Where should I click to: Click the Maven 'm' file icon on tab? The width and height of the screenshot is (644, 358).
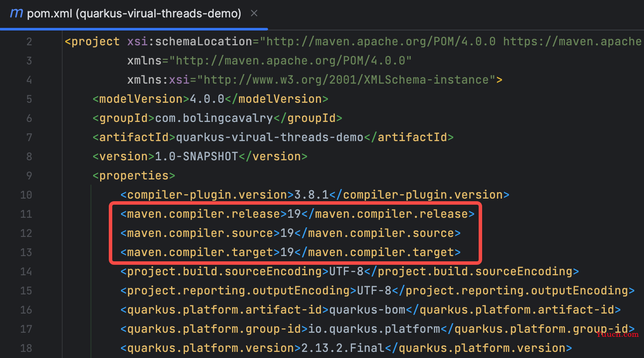(16, 13)
